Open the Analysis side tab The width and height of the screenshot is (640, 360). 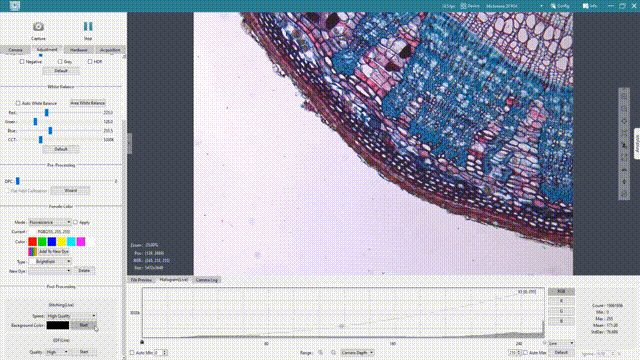(x=637, y=144)
